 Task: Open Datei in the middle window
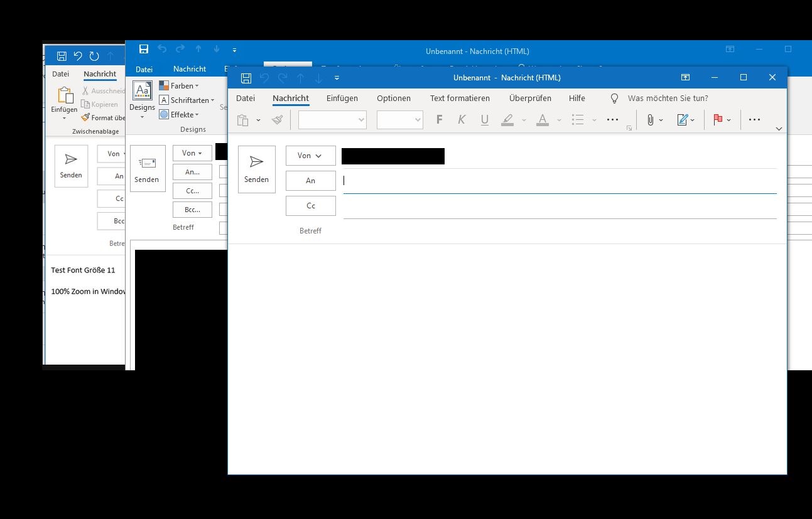(144, 69)
